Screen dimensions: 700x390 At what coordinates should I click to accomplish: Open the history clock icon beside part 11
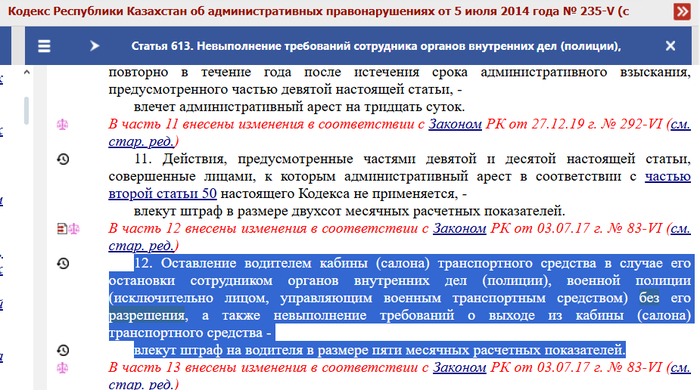coord(63,159)
